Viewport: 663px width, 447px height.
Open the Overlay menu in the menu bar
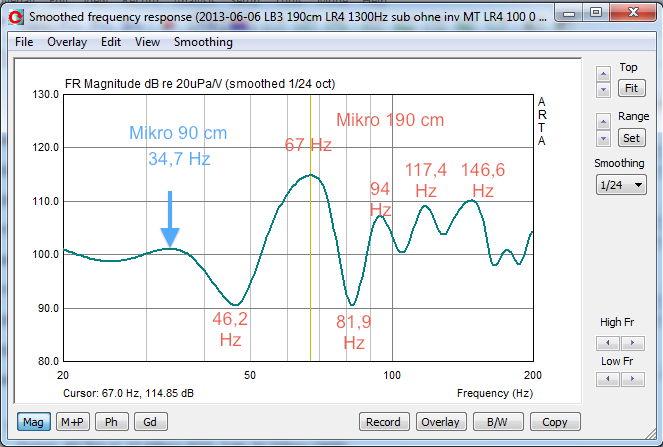coord(67,42)
